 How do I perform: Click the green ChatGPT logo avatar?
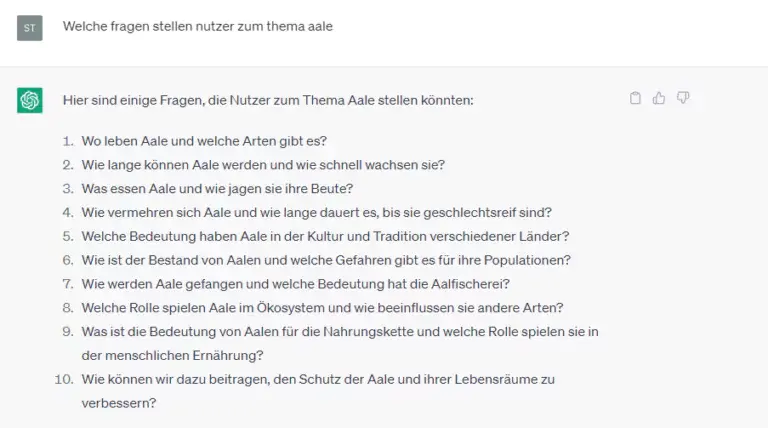30,100
